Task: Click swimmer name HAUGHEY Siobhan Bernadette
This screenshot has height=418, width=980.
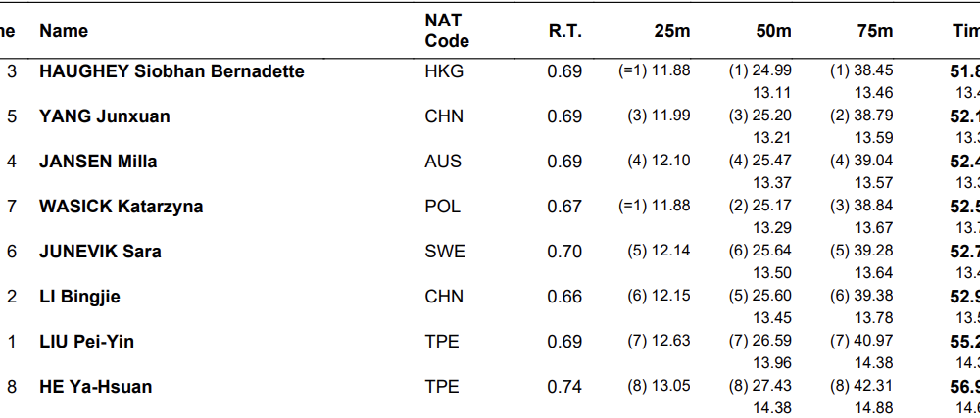Action: 171,71
